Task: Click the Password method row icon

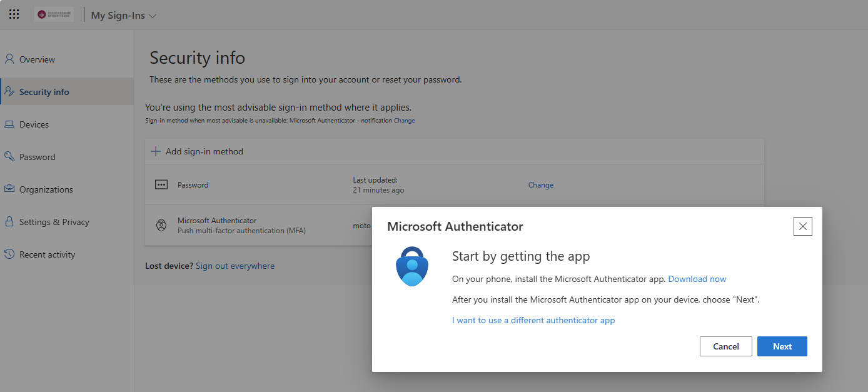Action: tap(161, 185)
